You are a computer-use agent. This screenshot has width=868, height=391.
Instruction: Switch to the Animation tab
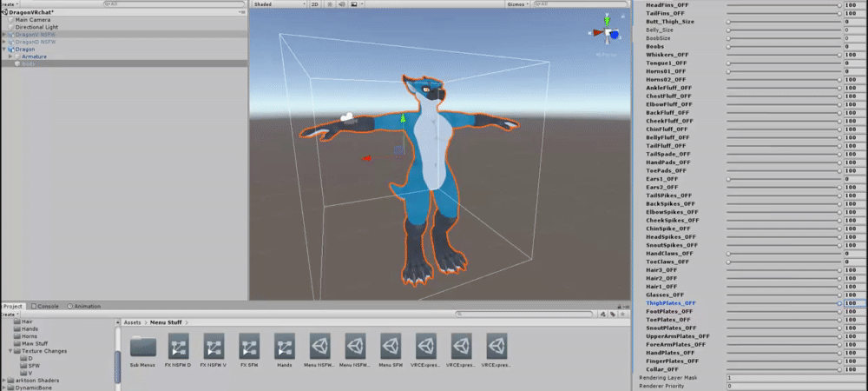point(84,306)
